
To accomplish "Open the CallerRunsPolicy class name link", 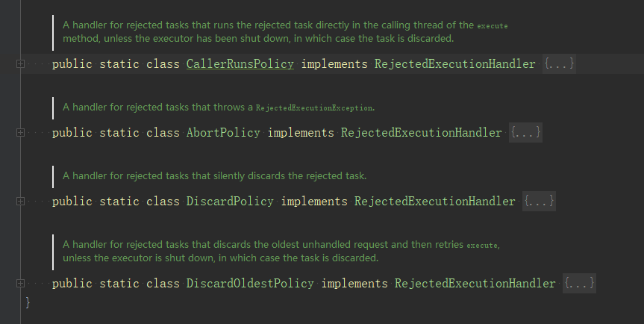I will 240,64.
